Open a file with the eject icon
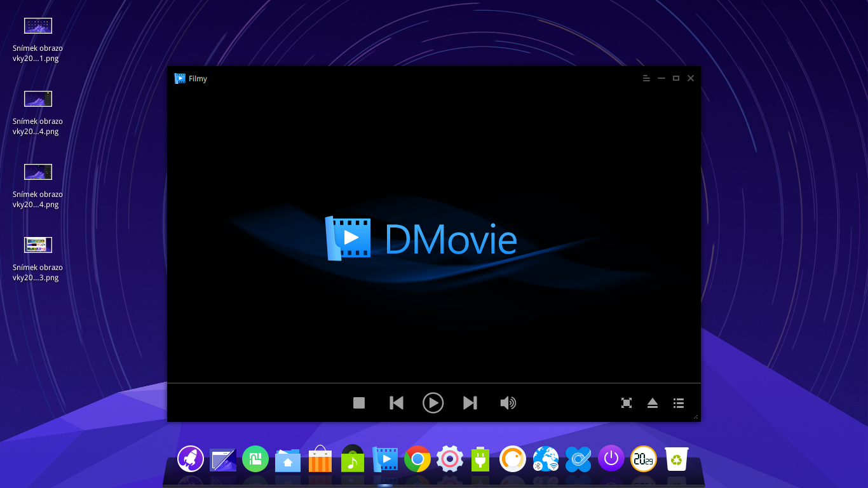This screenshot has width=868, height=488. [653, 403]
